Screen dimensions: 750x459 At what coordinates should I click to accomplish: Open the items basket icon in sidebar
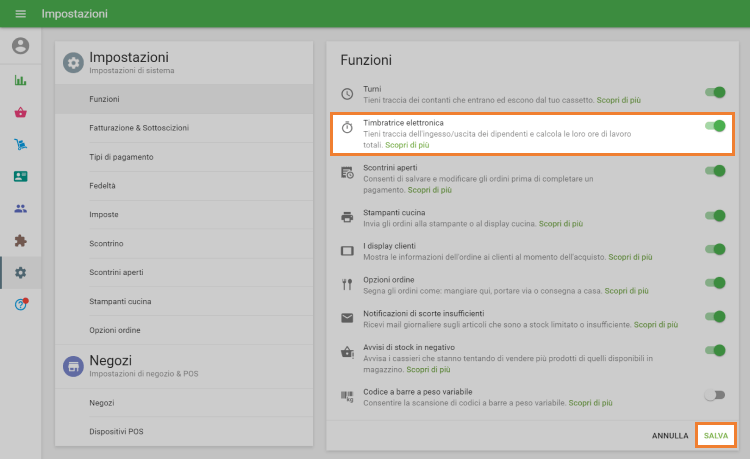pos(20,112)
